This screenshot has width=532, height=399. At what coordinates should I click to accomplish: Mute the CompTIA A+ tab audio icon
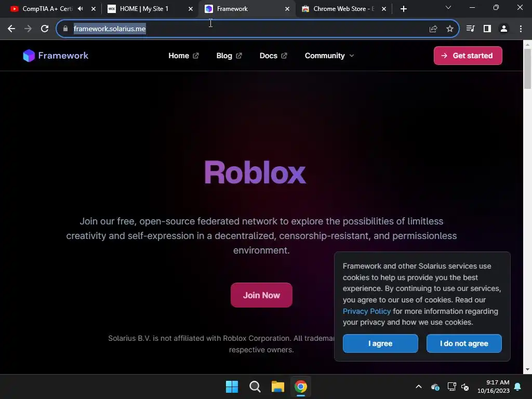click(x=81, y=9)
